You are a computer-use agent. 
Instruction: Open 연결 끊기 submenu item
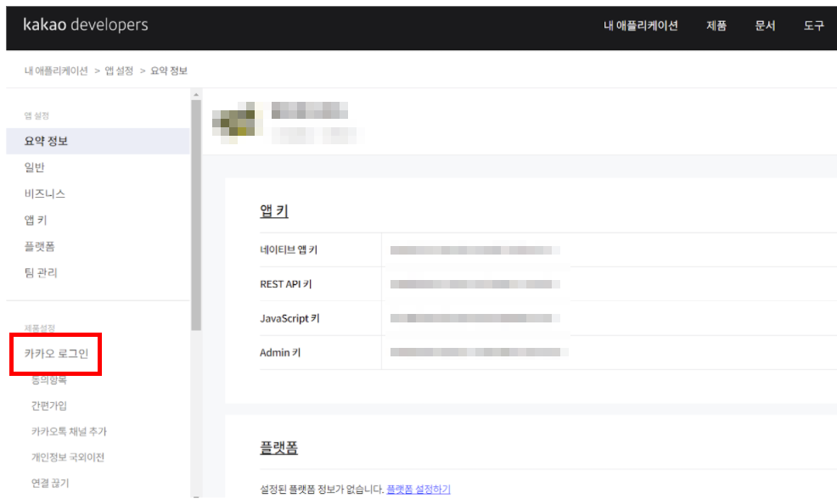(x=50, y=483)
